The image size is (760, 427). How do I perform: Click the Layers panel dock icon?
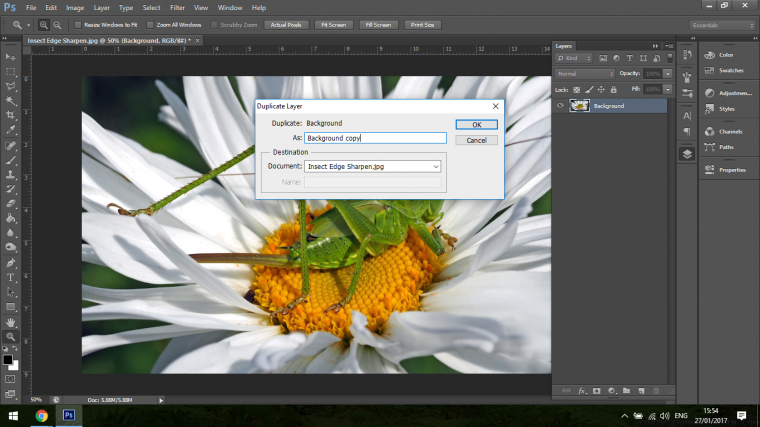pos(687,154)
